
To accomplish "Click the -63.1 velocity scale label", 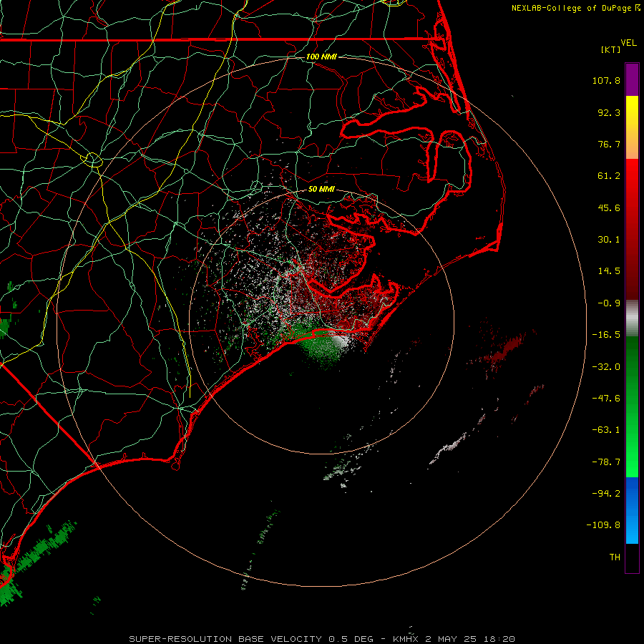I will (x=606, y=430).
